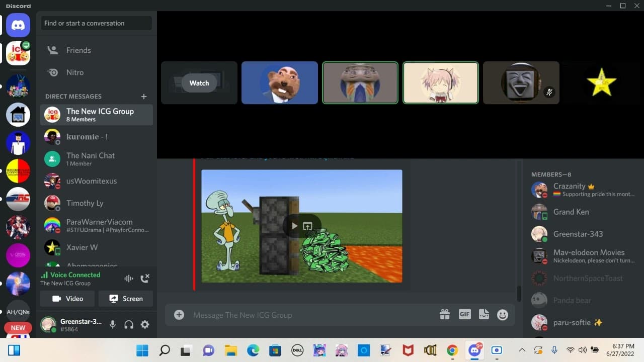Focus Find or start a conversation box
The image size is (644, 362).
point(97,23)
